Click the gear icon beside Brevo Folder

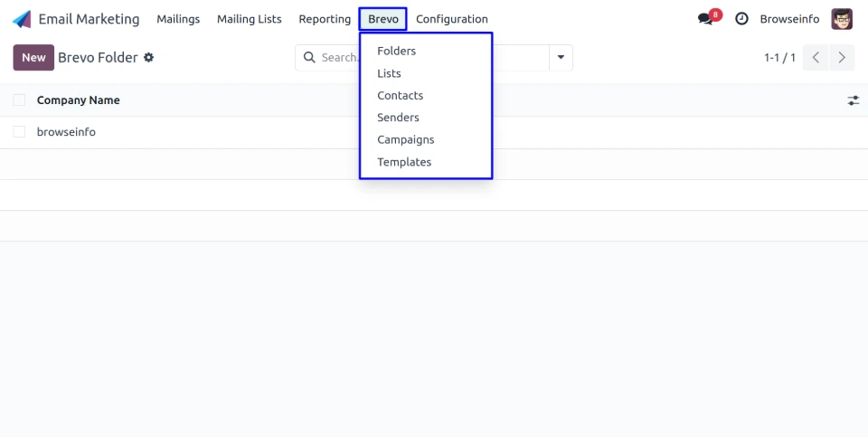click(149, 58)
